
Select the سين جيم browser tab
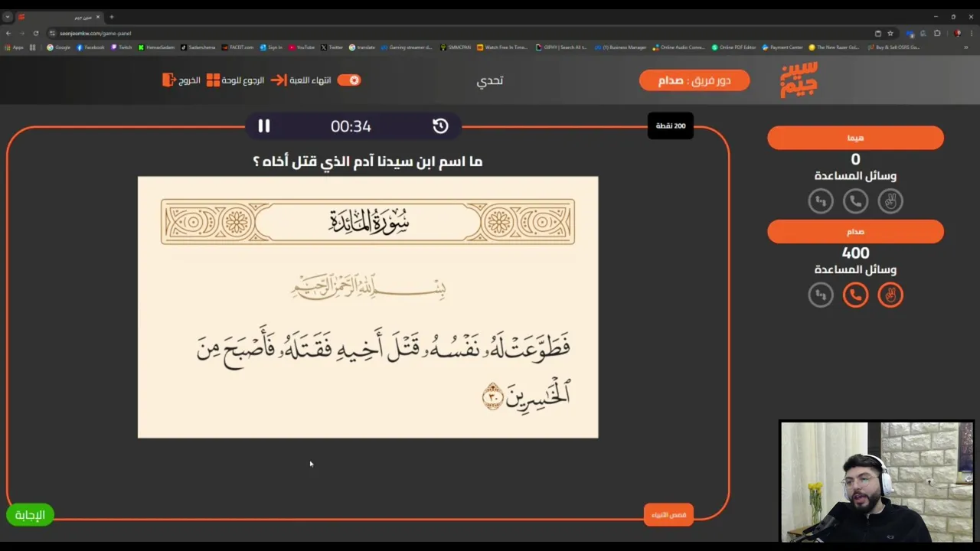(60, 16)
